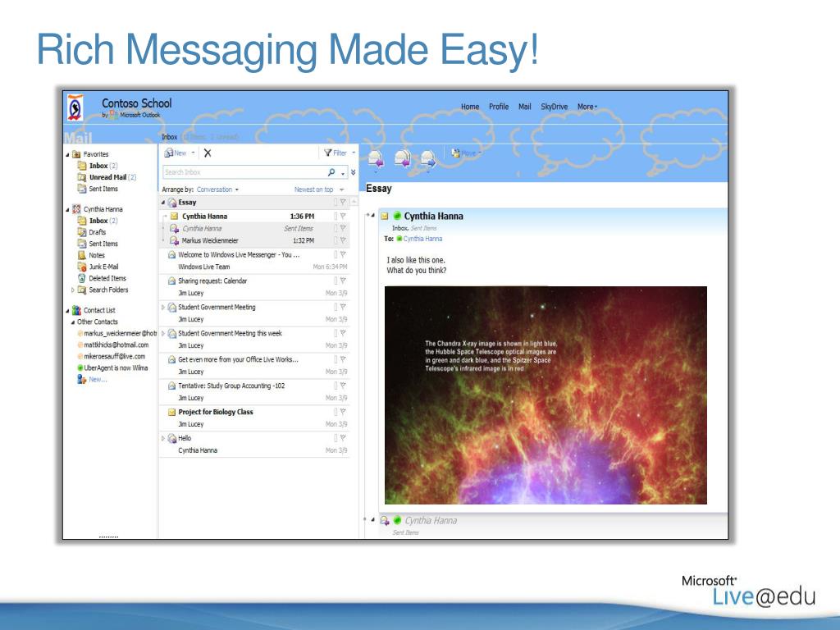Click the envelope icon on Sharing request: Calendar
Image resolution: width=840 pixels, height=630 pixels.
(172, 281)
